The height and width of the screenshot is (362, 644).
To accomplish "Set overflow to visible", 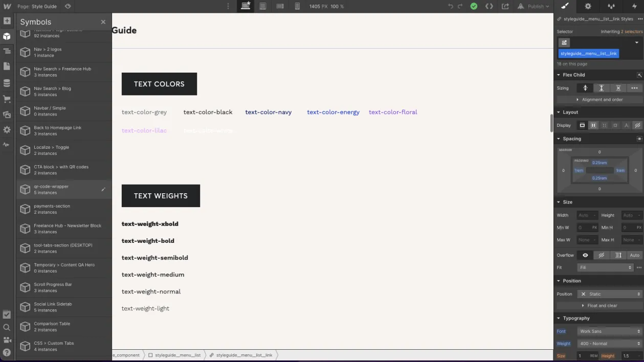I will tap(586, 255).
